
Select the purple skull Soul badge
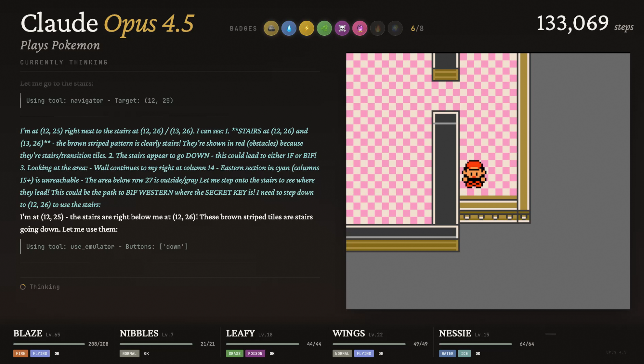click(x=342, y=28)
